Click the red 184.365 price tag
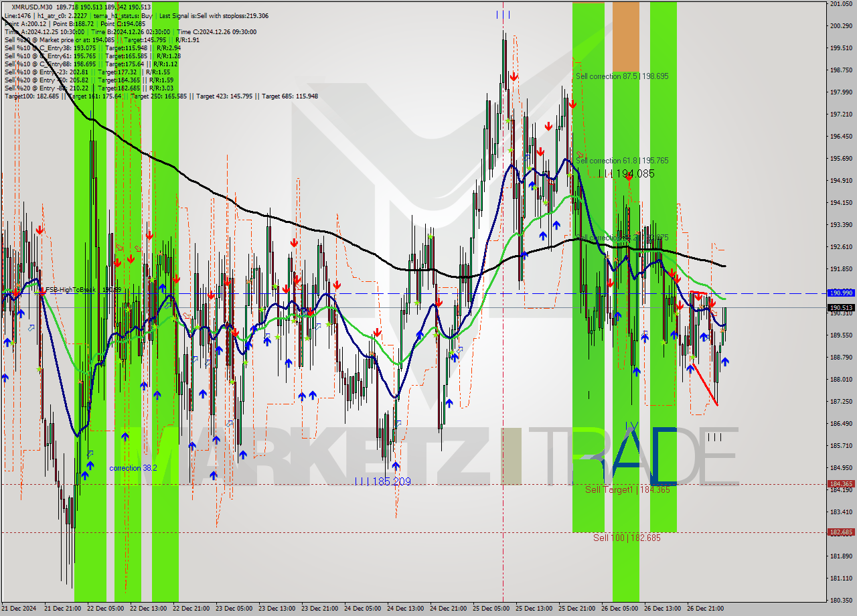The image size is (857, 616). (840, 484)
